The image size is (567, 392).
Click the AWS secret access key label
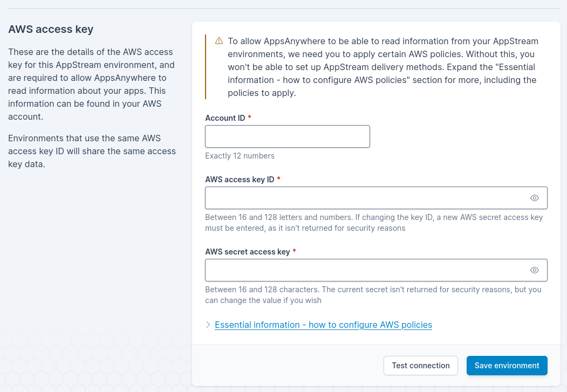tap(247, 252)
